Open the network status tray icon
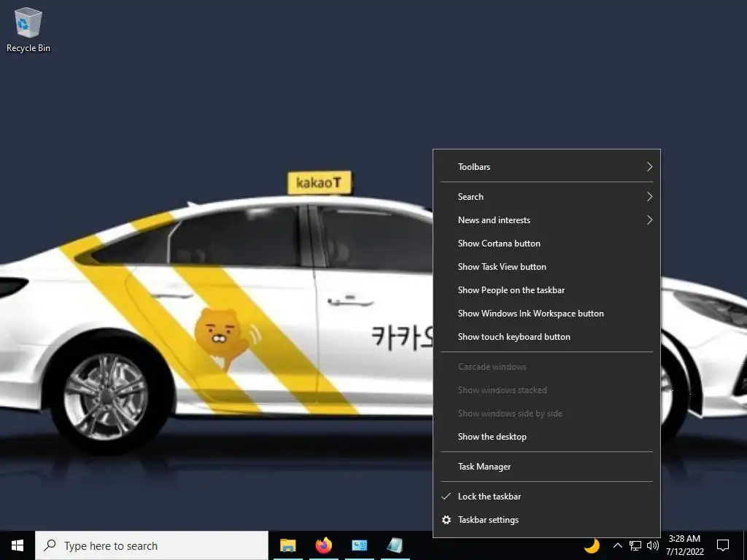Screen dimensions: 747x560 [x=635, y=545]
